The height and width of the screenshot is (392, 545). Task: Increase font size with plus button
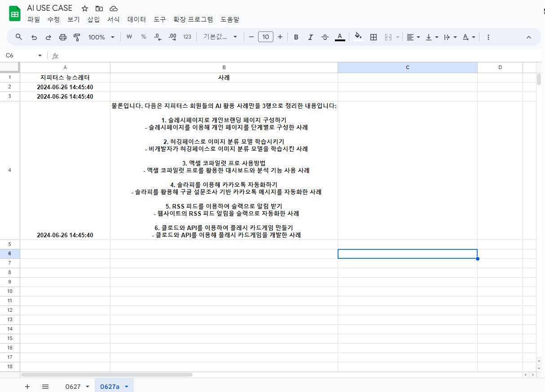[x=280, y=37]
